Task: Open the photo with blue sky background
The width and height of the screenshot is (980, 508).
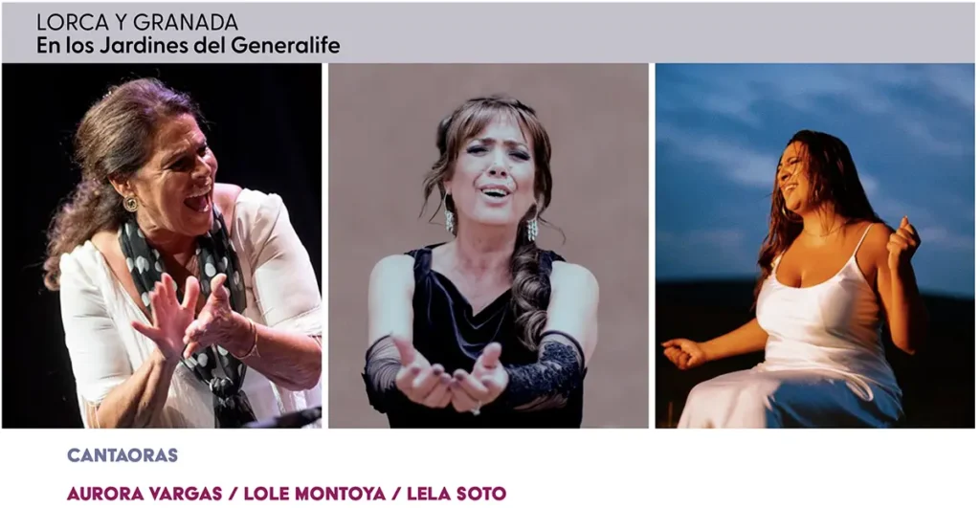Action: pos(815,246)
